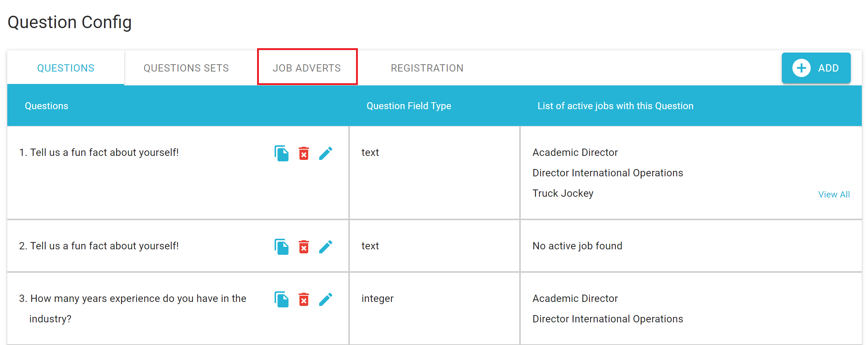The height and width of the screenshot is (345, 868).
Task: Copy question 3 about years of experience
Action: click(282, 299)
